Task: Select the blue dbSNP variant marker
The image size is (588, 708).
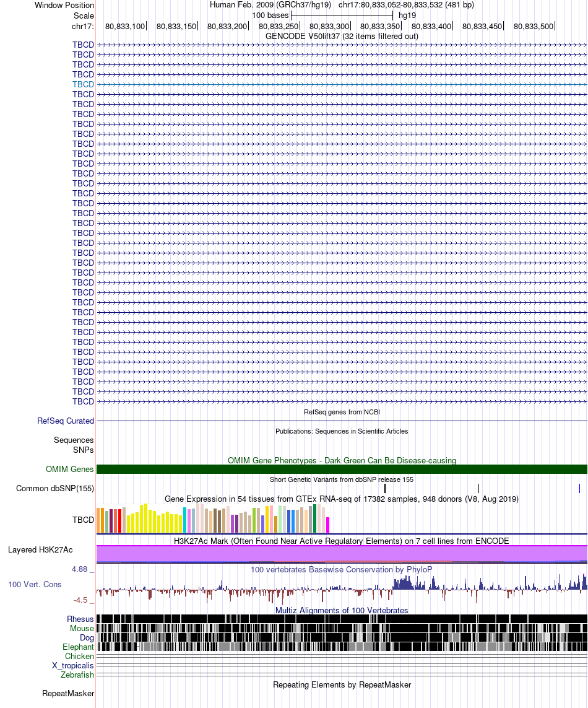Action: pos(579,488)
